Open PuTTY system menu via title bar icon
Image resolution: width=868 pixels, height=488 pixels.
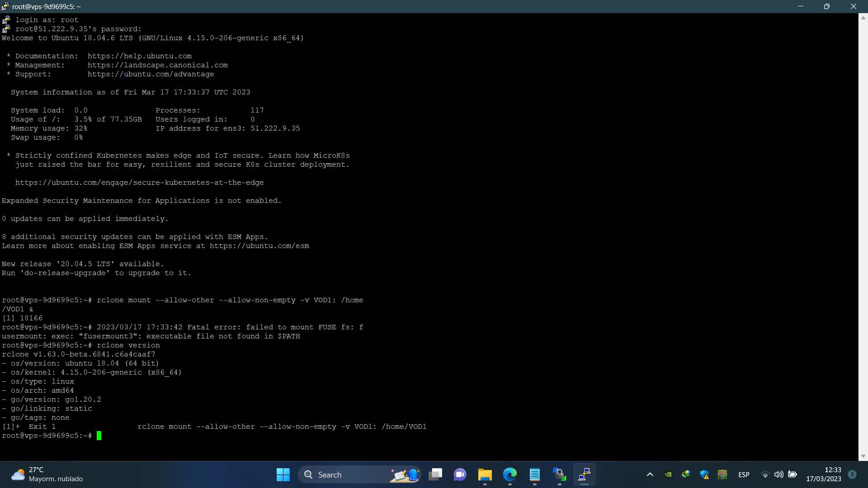[x=5, y=6]
